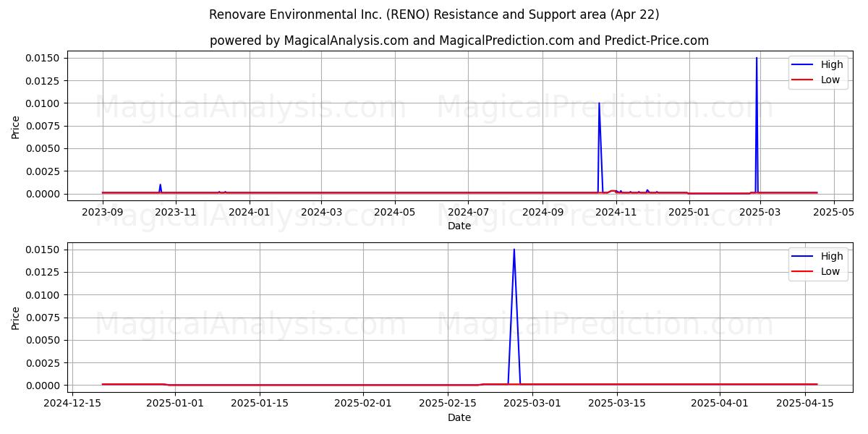Click the 2025-04-01 label on bottom chart
Viewport: 868px width, 434px height.
click(720, 404)
